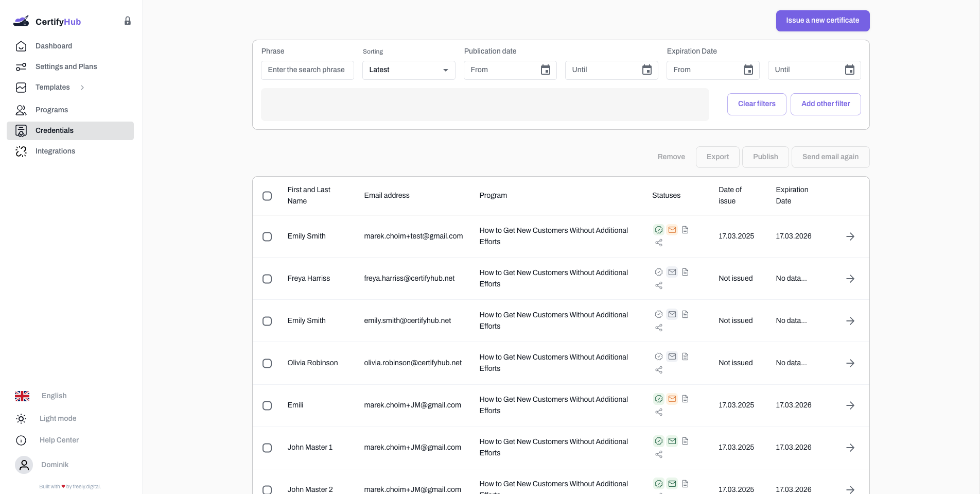Check the box for Freya Harriss

(267, 279)
